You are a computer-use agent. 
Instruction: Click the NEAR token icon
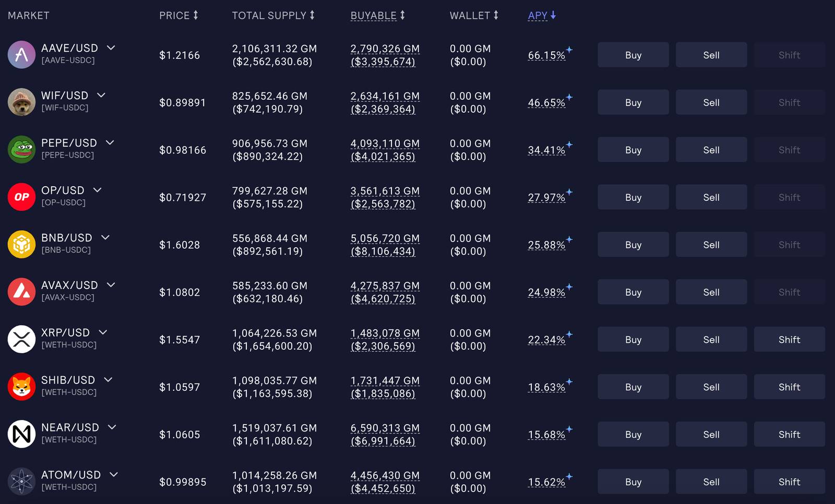(x=21, y=435)
